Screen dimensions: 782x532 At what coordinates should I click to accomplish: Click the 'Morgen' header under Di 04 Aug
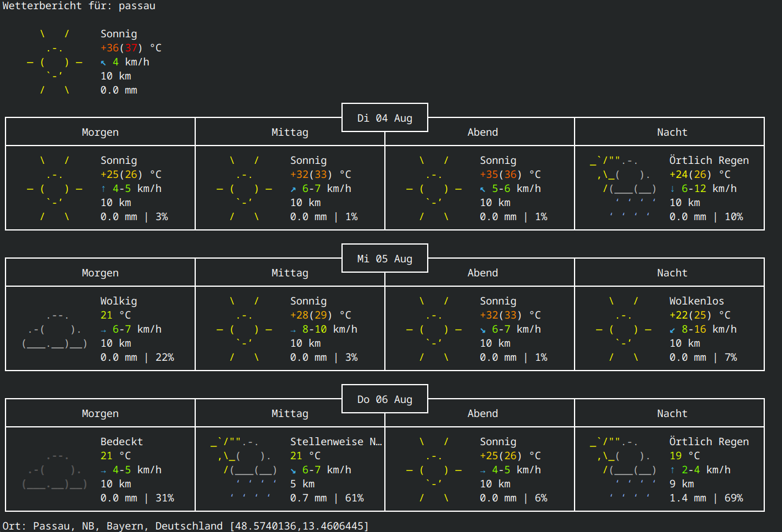(x=100, y=132)
